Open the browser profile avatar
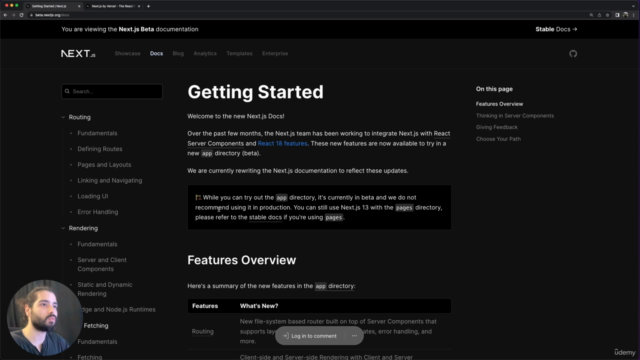The width and height of the screenshot is (640, 360). pos(625,15)
